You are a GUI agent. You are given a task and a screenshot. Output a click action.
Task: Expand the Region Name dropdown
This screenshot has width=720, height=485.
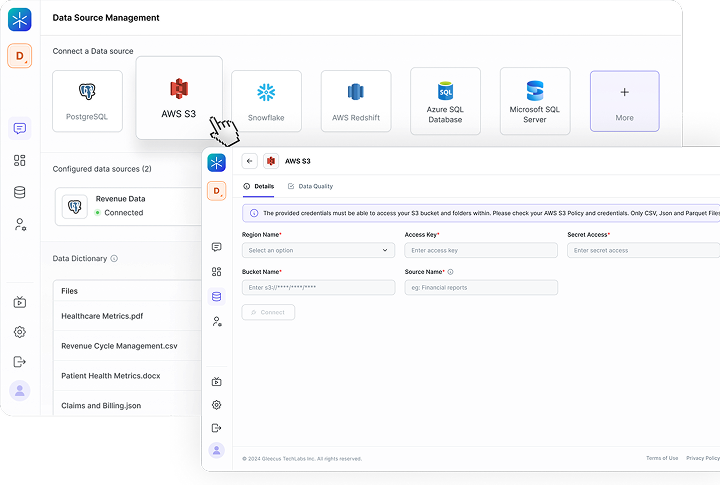point(318,250)
